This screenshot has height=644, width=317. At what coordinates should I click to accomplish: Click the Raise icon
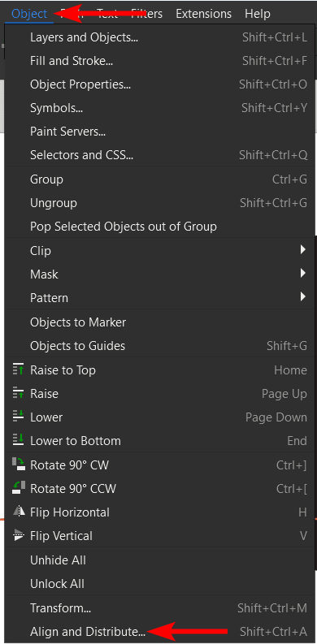point(19,393)
